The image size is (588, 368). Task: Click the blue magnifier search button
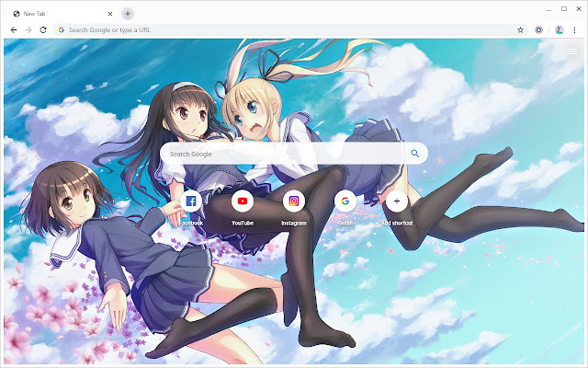(x=414, y=154)
